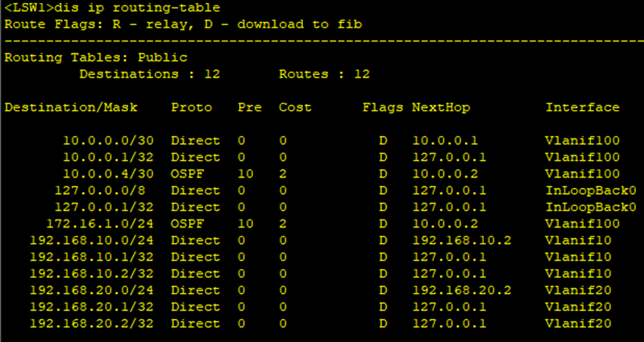Click next hop "192.168.20.2"
Viewport: 644px width, 342px height.
pos(462,291)
